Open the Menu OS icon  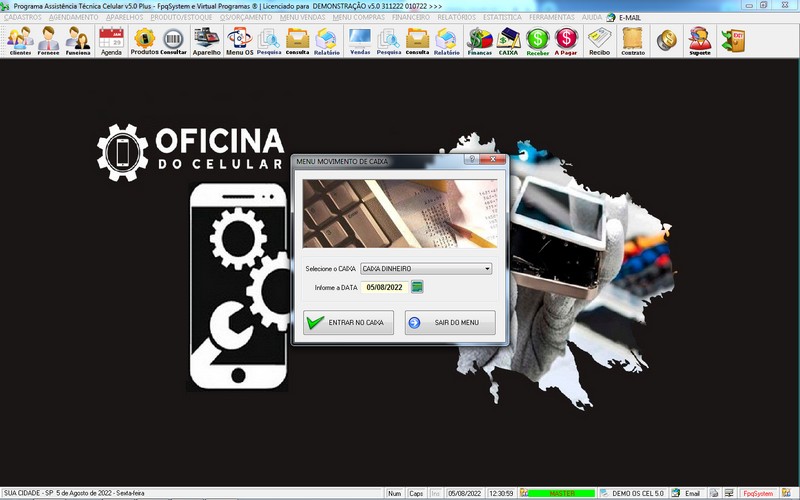point(240,41)
